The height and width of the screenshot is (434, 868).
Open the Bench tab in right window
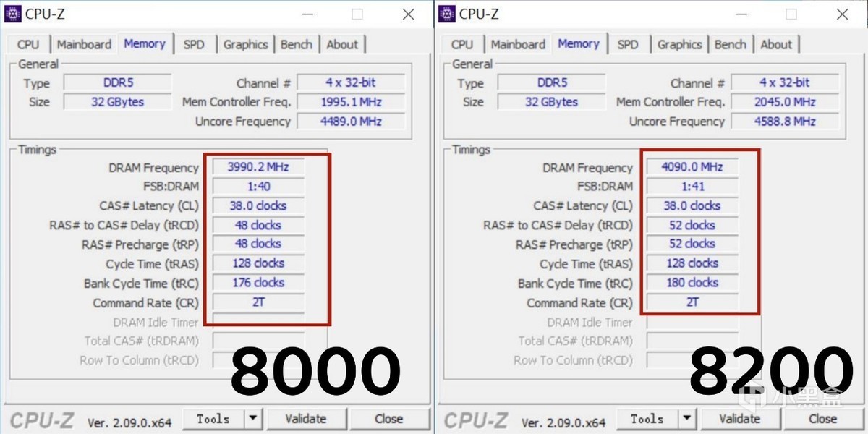coord(731,44)
